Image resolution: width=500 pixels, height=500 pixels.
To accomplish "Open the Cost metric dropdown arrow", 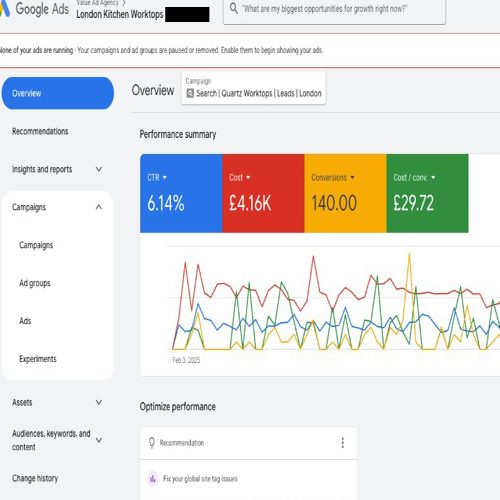I will (x=248, y=178).
